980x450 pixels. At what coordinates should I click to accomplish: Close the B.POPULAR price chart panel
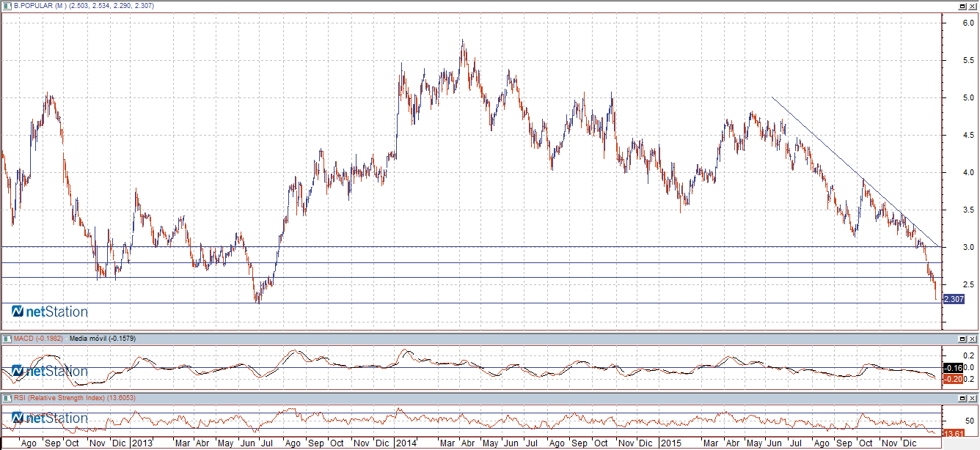point(972,6)
